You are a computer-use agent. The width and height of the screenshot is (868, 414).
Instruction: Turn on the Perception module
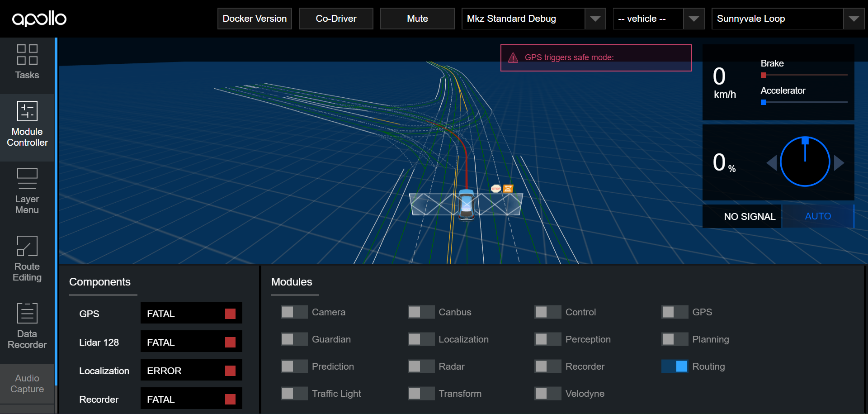click(x=547, y=339)
